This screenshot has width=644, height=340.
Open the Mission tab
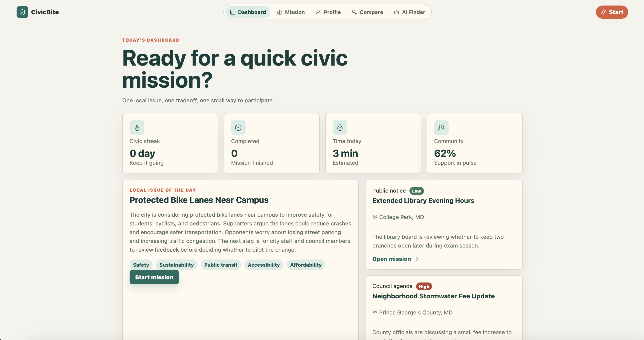[291, 12]
